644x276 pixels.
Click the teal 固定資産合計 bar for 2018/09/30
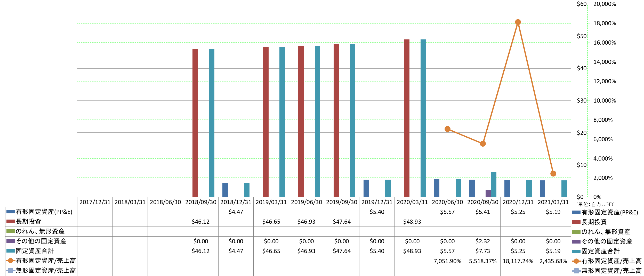(x=212, y=123)
